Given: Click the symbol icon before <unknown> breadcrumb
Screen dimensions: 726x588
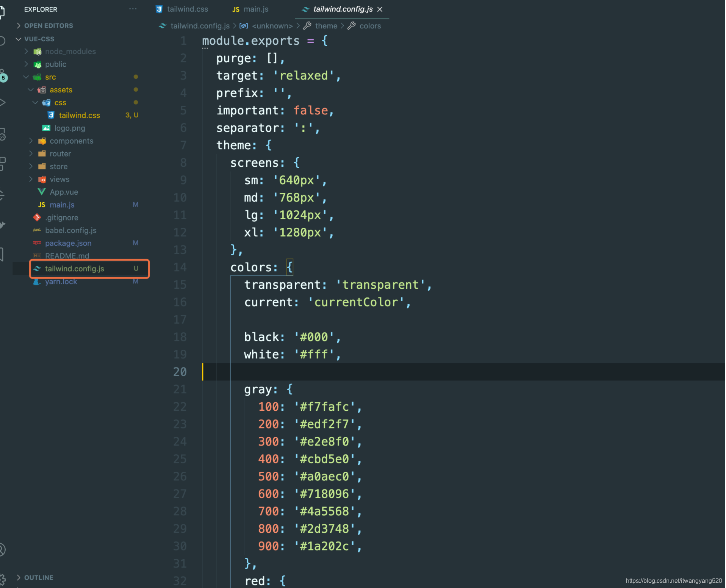Looking at the screenshot, I should click(244, 26).
